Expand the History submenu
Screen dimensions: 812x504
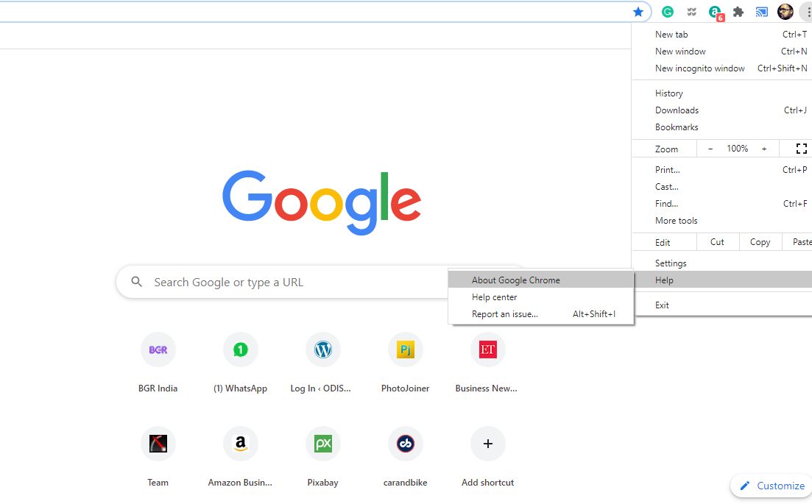point(668,93)
